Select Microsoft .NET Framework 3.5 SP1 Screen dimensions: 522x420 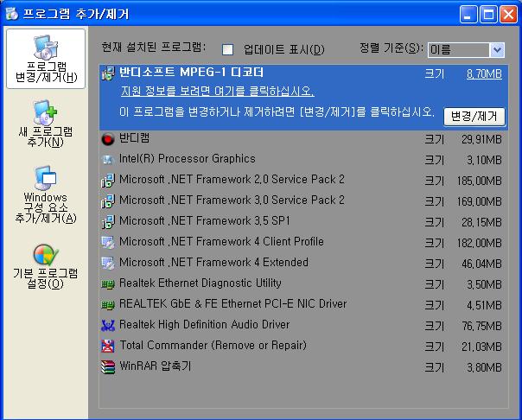click(x=303, y=221)
